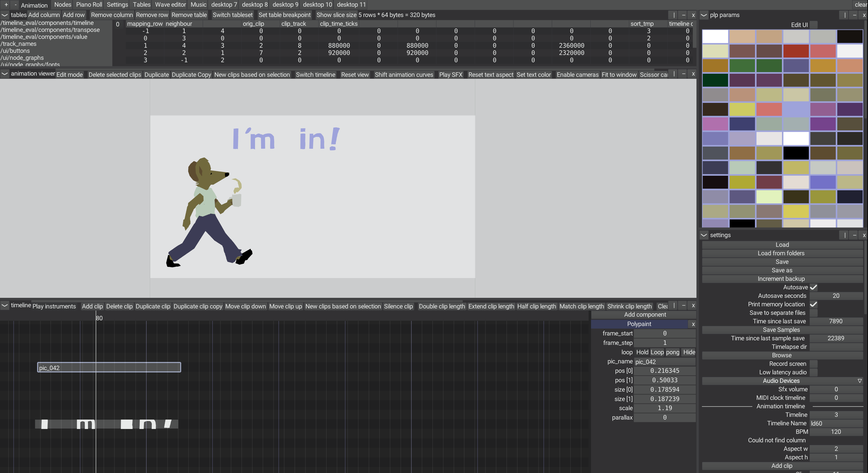This screenshot has height=473, width=868.
Task: Collapse the plp params panel chevron
Action: [704, 15]
